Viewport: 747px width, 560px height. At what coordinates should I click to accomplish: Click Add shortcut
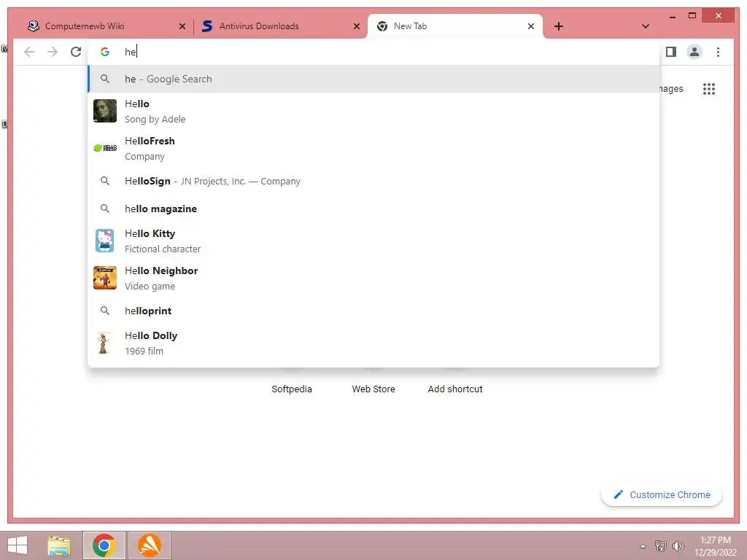[455, 389]
